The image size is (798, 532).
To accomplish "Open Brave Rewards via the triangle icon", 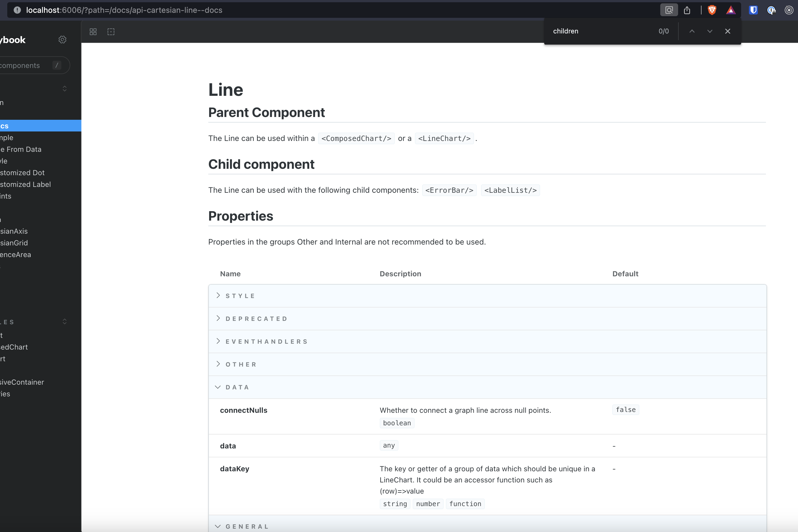I will [x=731, y=10].
